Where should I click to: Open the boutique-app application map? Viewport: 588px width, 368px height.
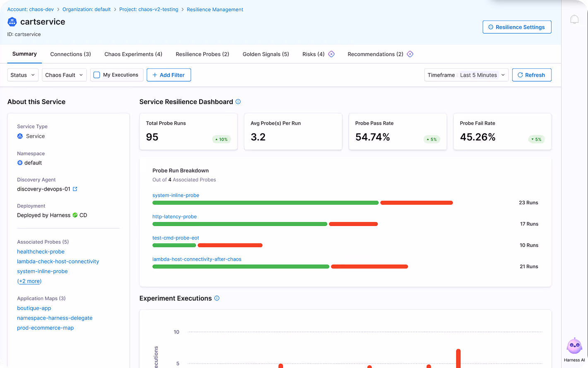34,308
